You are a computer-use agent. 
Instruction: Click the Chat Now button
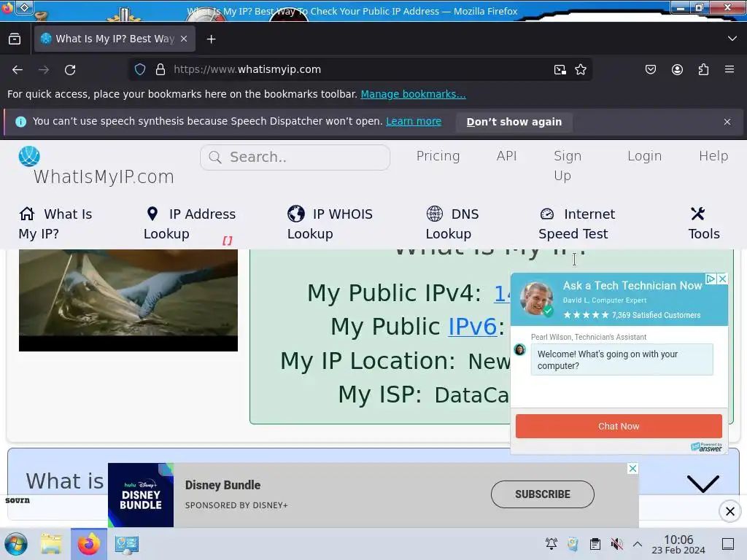(x=619, y=426)
